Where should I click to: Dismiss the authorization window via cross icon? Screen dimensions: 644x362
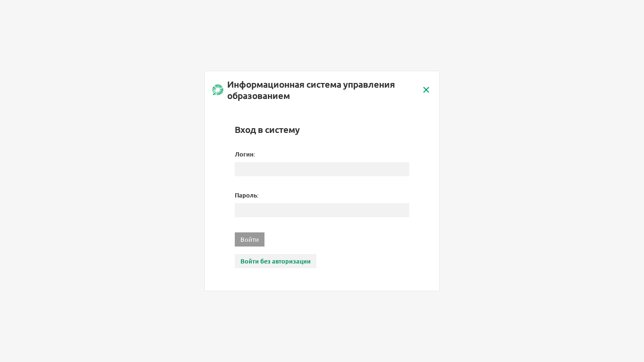pos(426,90)
